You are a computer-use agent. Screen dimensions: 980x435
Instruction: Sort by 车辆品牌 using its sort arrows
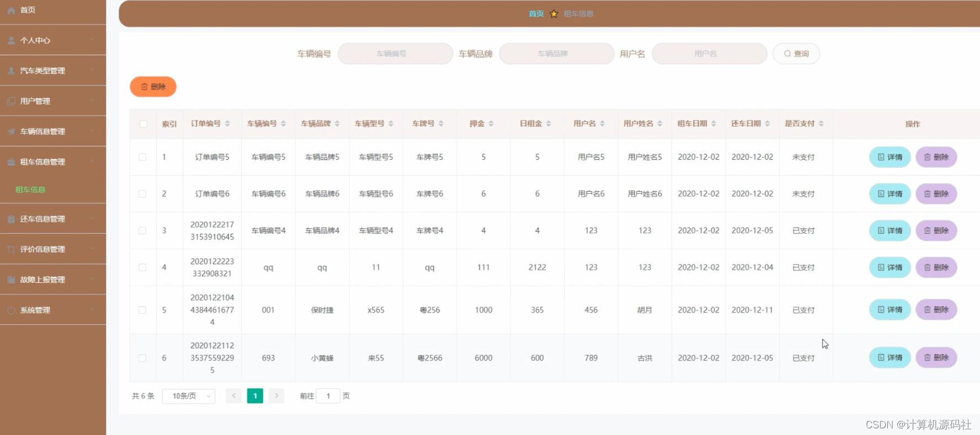point(337,124)
